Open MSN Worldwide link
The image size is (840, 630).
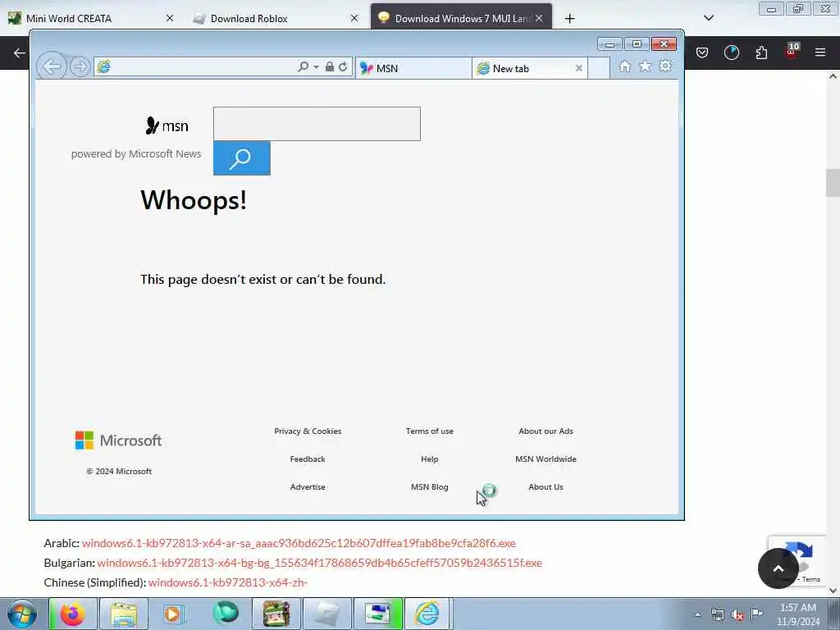546,459
